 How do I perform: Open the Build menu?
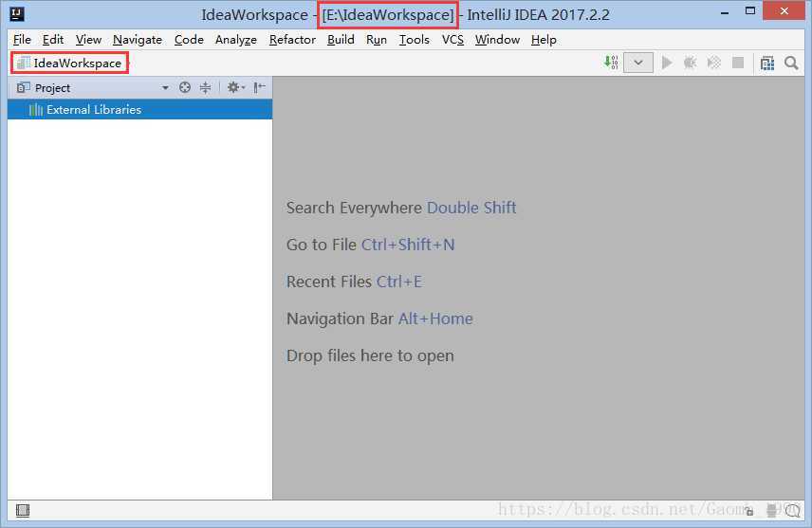341,40
